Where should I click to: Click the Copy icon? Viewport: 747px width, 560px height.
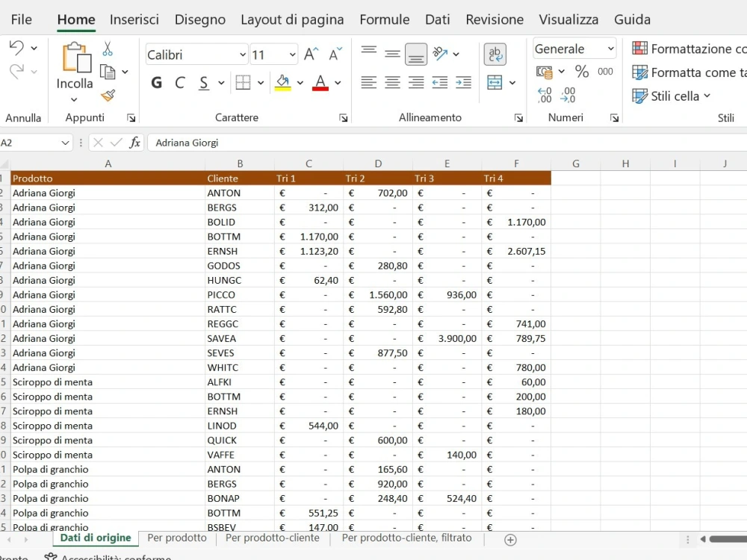(x=108, y=72)
